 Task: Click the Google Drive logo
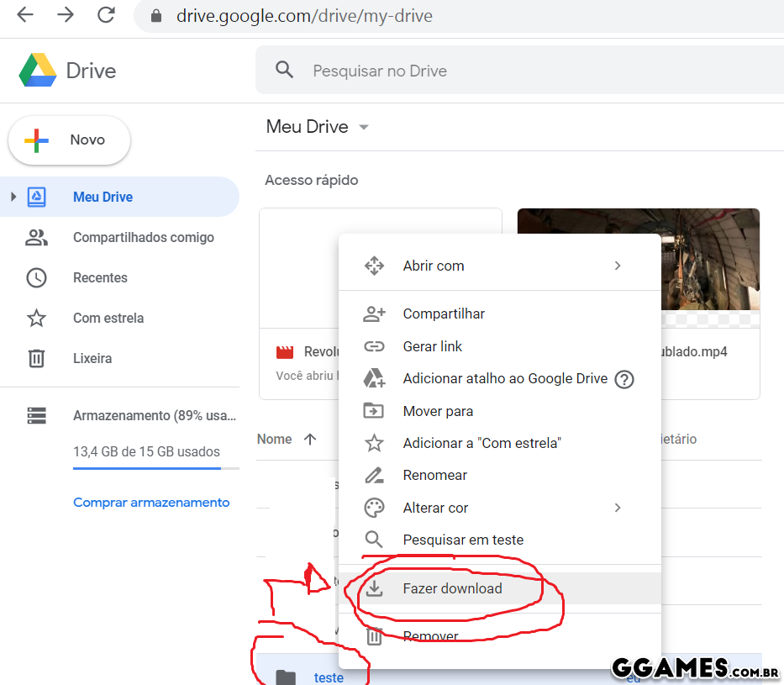38,71
